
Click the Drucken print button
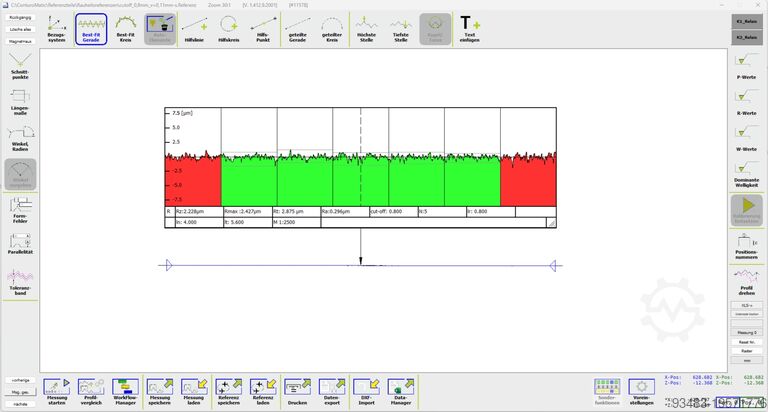coord(297,390)
